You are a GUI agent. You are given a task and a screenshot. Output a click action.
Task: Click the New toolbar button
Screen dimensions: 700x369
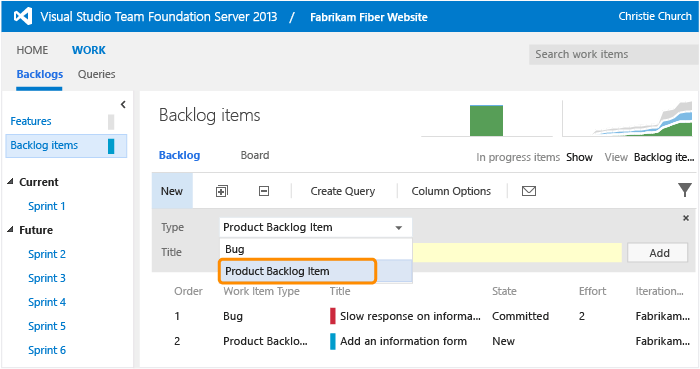172,191
